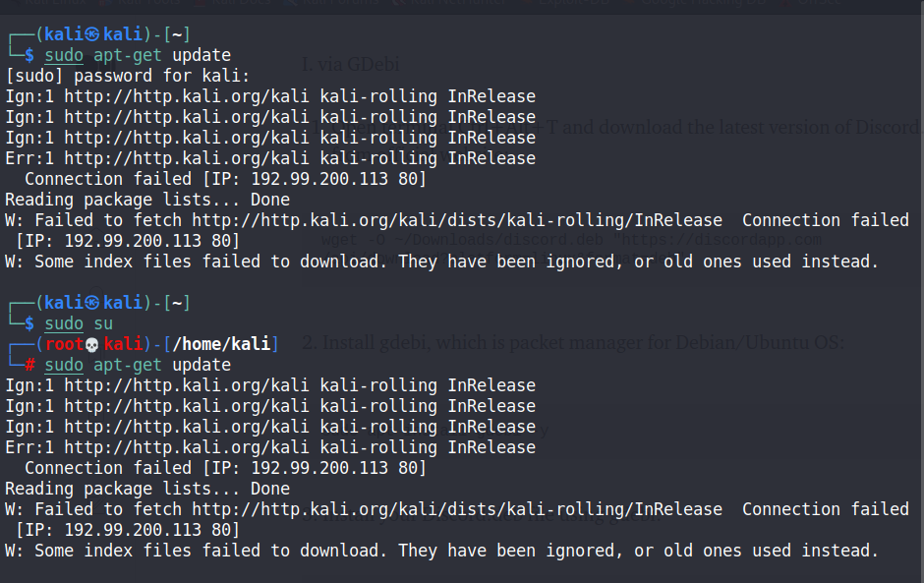The image size is (924, 583).
Task: Click the red 'root' username in the prompt
Action: [x=64, y=344]
